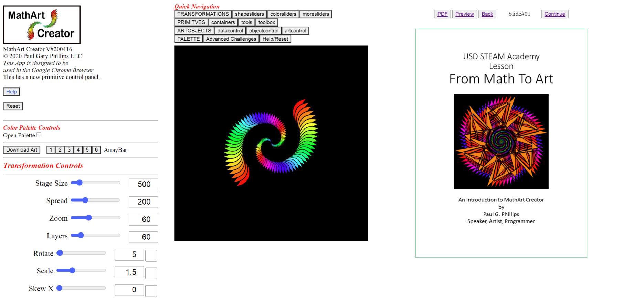Open the ARTOBJECTS section

click(x=194, y=31)
